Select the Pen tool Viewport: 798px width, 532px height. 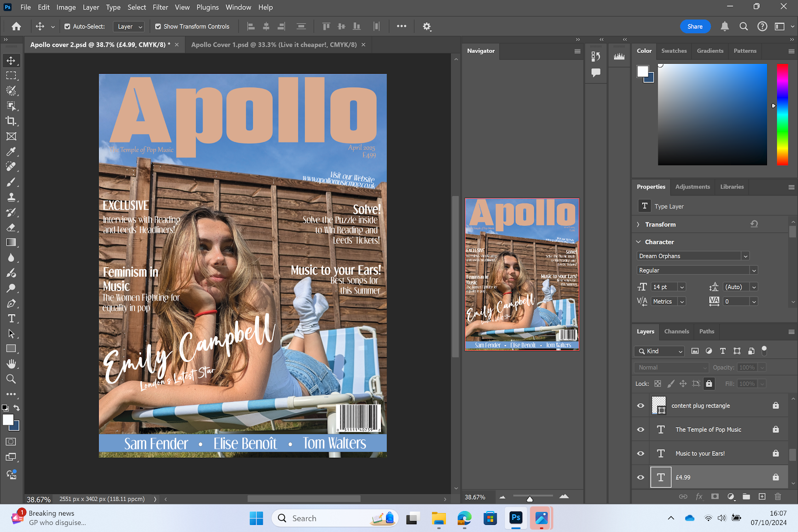pyautogui.click(x=11, y=303)
